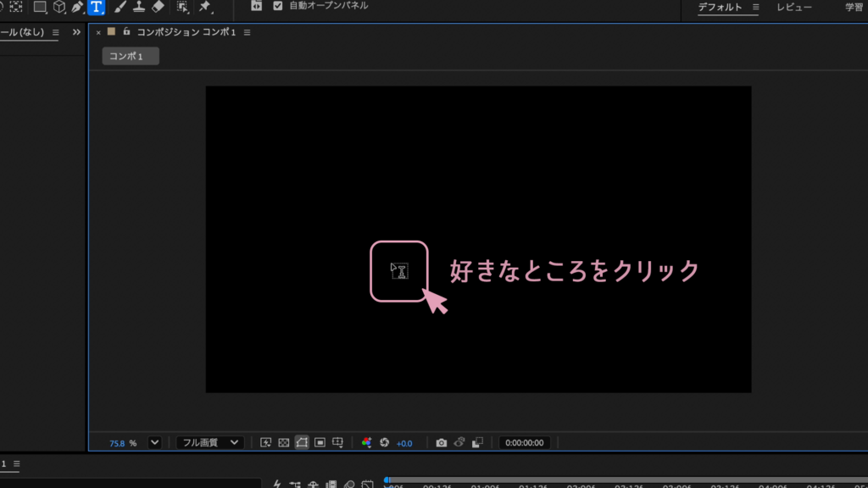This screenshot has height=488, width=868.
Task: Click the camera snapshot icon
Action: (441, 442)
